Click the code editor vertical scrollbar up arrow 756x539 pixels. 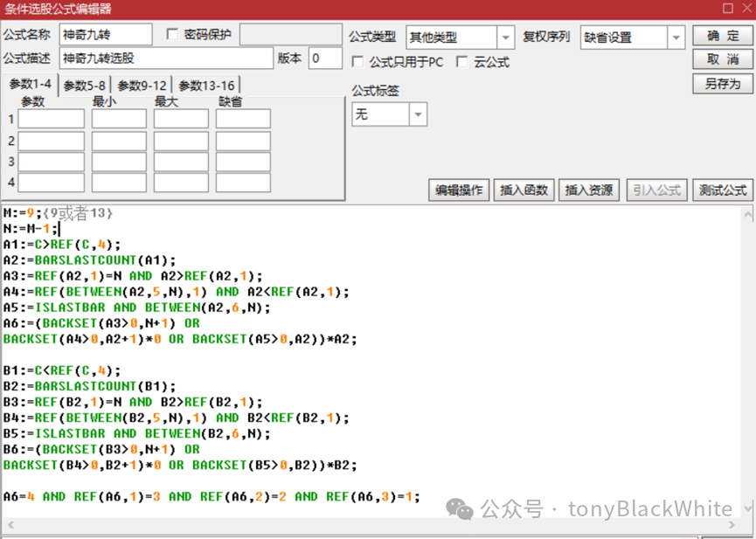748,213
